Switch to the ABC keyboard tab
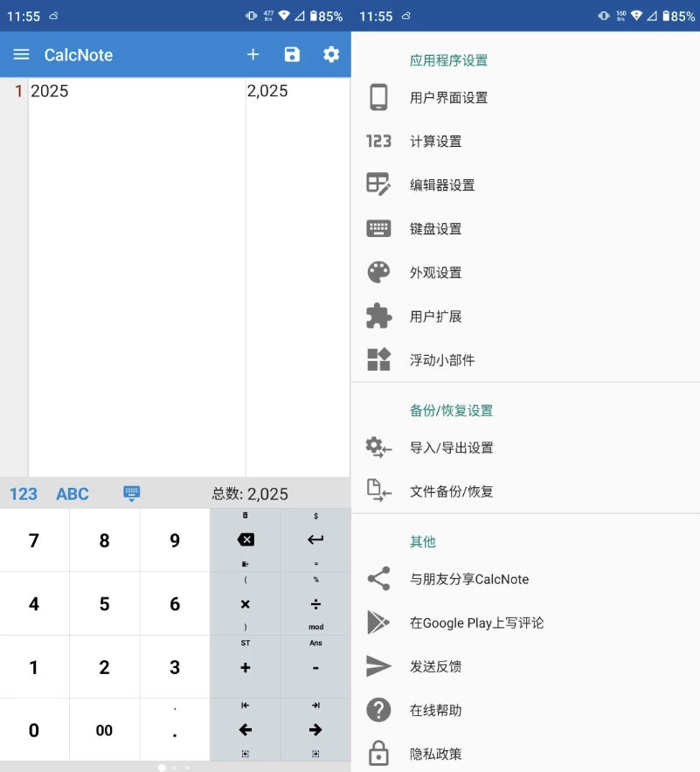 (73, 494)
